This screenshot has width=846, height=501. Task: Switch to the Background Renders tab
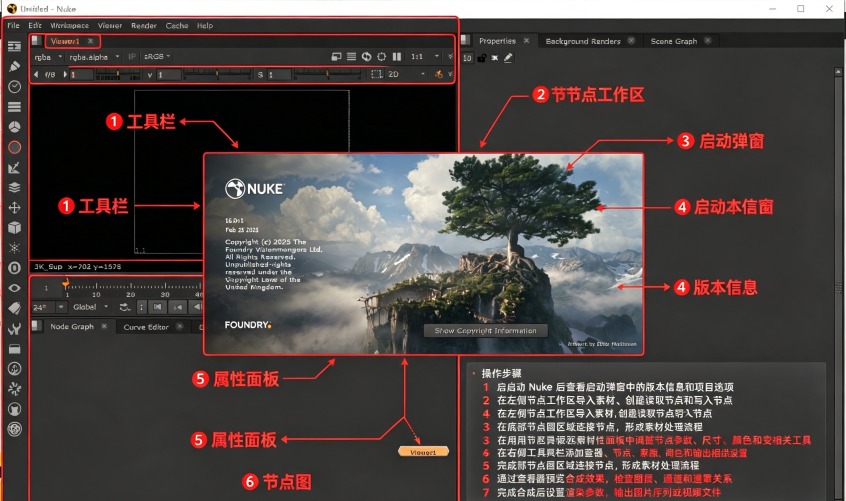click(x=583, y=41)
